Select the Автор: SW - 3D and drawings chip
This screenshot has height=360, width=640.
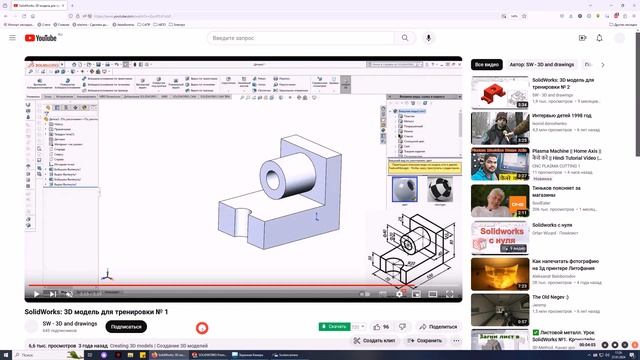click(x=542, y=64)
